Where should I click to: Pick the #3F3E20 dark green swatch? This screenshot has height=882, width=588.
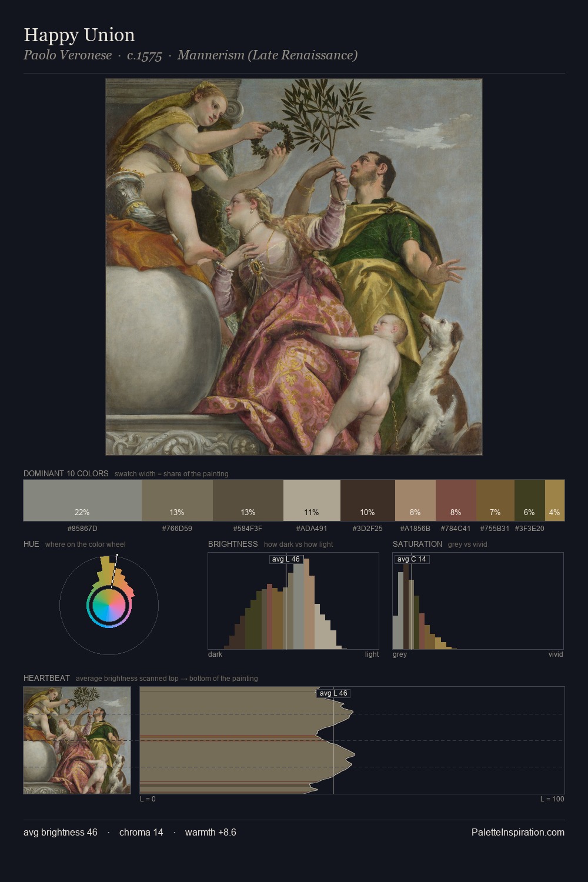(530, 500)
